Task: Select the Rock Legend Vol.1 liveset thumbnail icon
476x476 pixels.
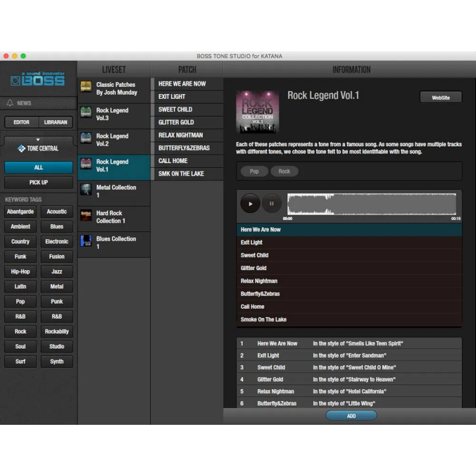Action: pos(86,164)
